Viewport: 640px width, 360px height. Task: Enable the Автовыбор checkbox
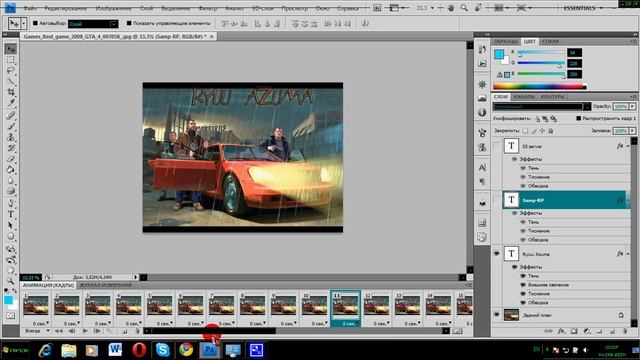click(x=35, y=23)
